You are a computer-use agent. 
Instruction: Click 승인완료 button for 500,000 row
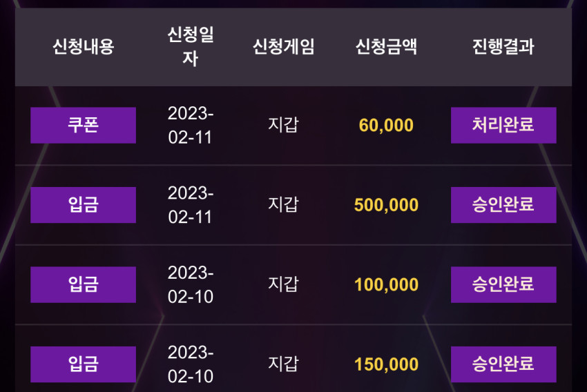(503, 205)
